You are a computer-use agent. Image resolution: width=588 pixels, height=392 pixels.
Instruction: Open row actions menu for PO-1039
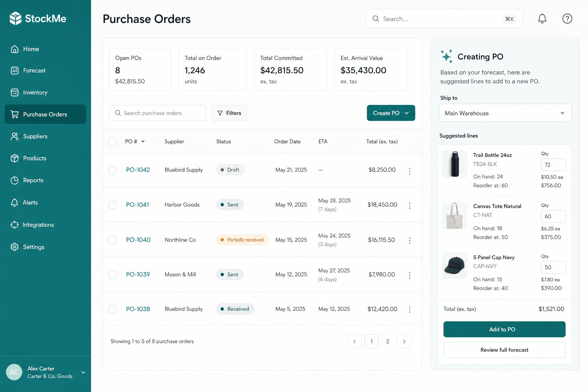click(410, 275)
